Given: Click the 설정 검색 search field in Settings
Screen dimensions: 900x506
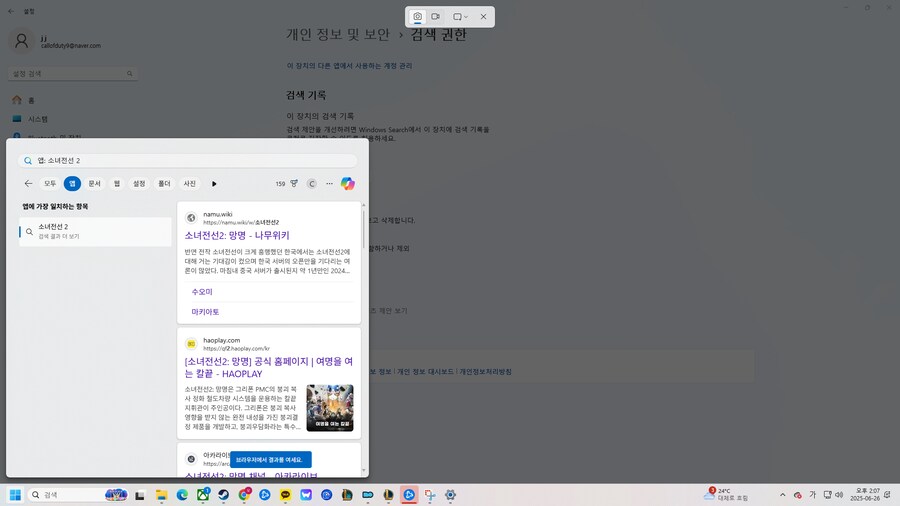Looking at the screenshot, I should click(x=73, y=73).
